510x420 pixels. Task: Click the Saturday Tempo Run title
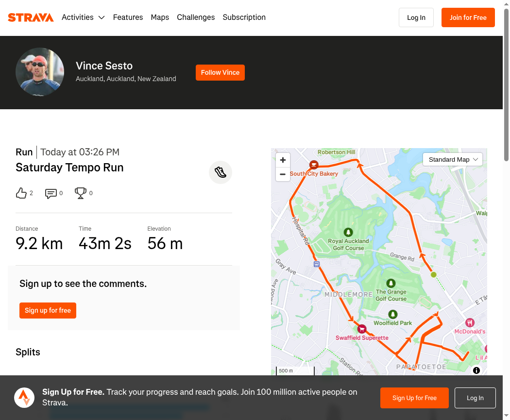coord(69,168)
